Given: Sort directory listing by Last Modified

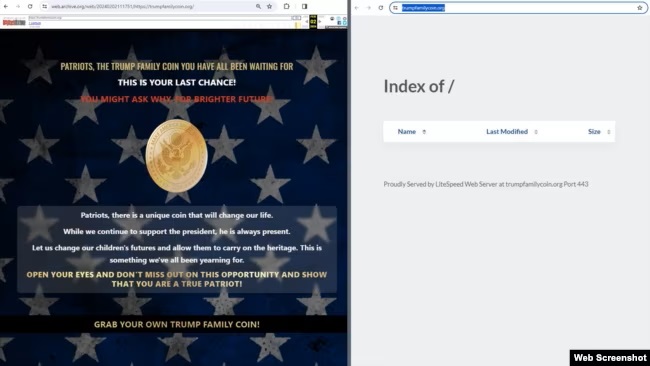Looking at the screenshot, I should pos(507,131).
